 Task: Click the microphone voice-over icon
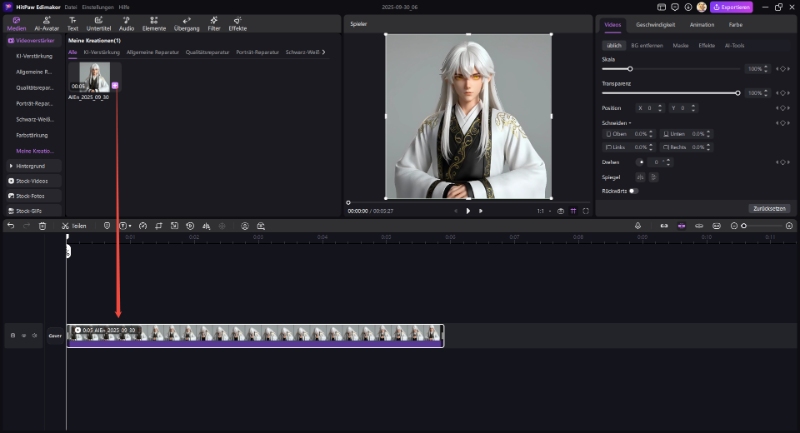(638, 226)
